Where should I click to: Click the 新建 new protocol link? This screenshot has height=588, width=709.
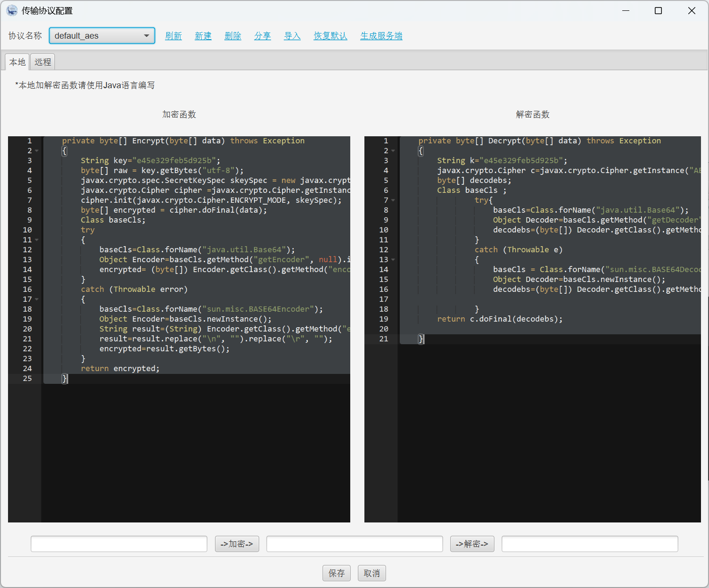[x=203, y=36]
